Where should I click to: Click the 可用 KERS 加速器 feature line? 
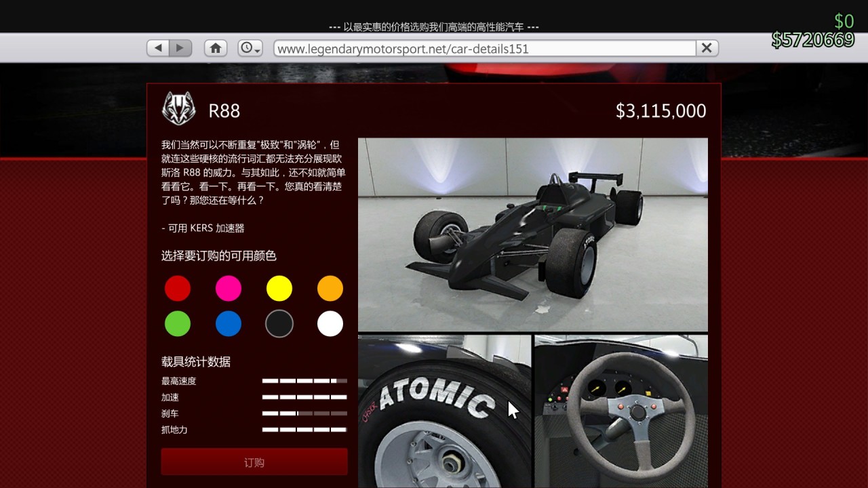pyautogui.click(x=203, y=228)
